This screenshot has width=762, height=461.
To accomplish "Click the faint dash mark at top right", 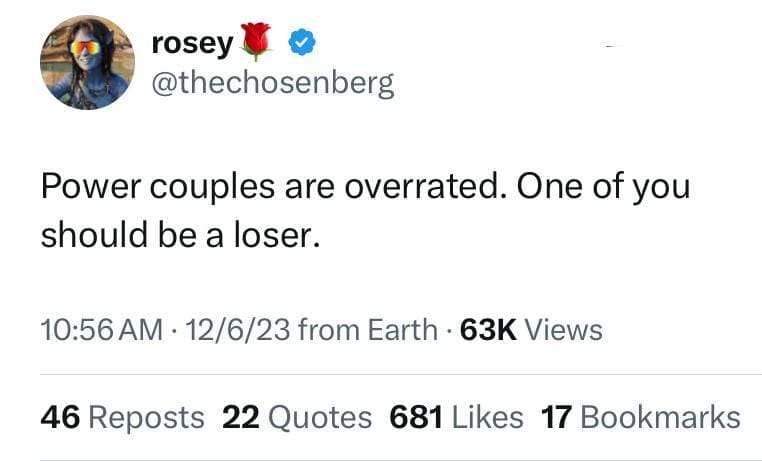I will pyautogui.click(x=613, y=46).
